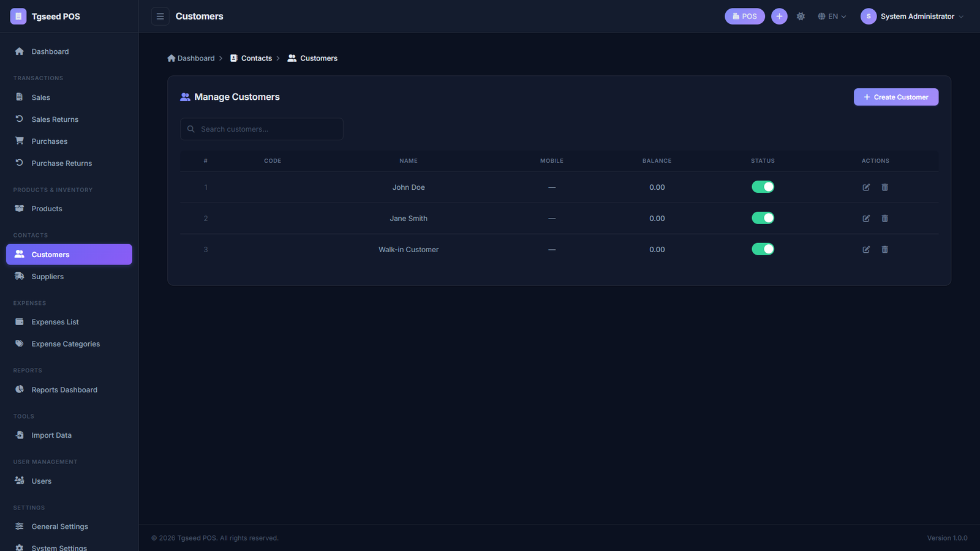Open Sales Returns in the sidebar

69,119
